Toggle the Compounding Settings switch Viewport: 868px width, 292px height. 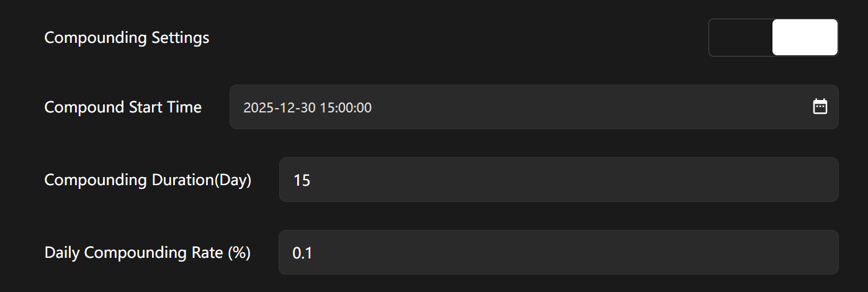point(773,38)
